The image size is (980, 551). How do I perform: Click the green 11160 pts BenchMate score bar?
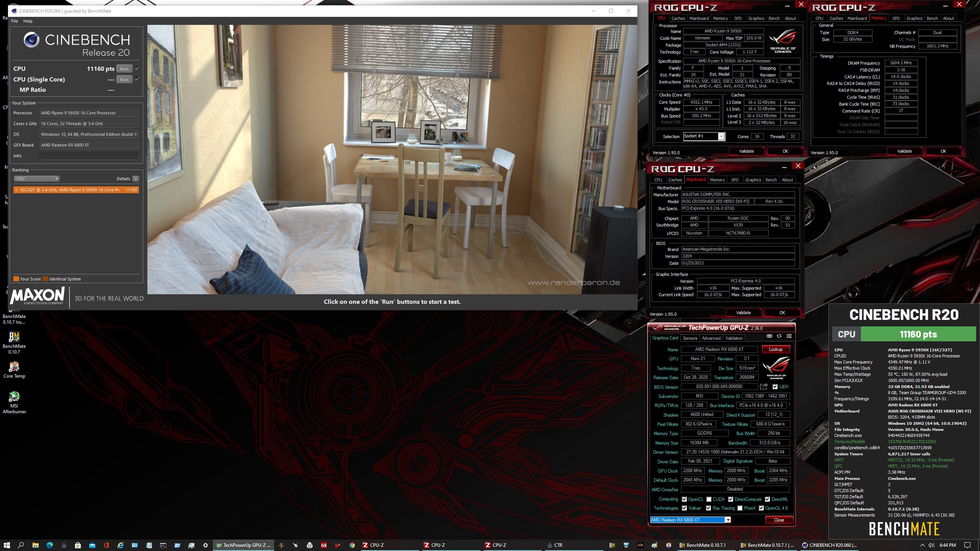[x=918, y=334]
